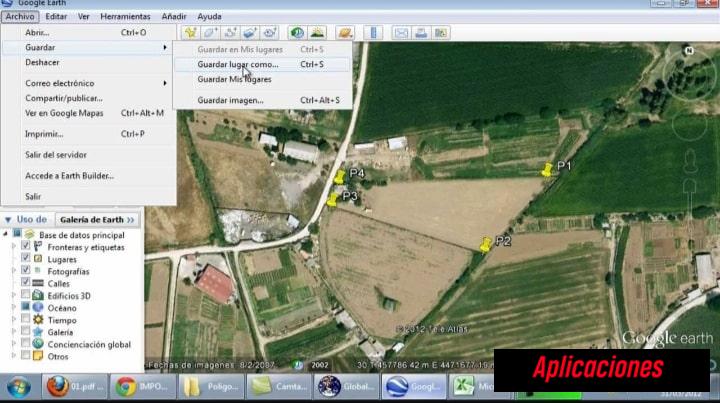
Task: Click the P1 yellow pushpin on the map
Action: (546, 169)
